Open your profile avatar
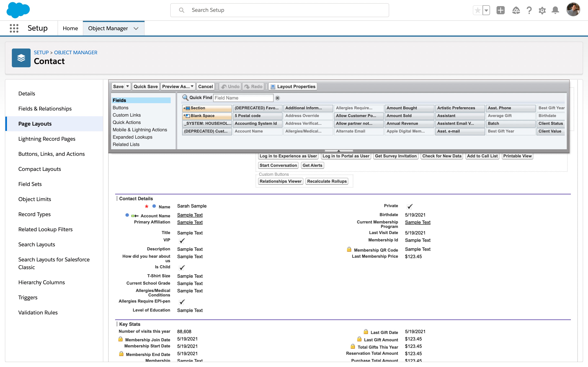Image resolution: width=588 pixels, height=367 pixels. coord(574,10)
